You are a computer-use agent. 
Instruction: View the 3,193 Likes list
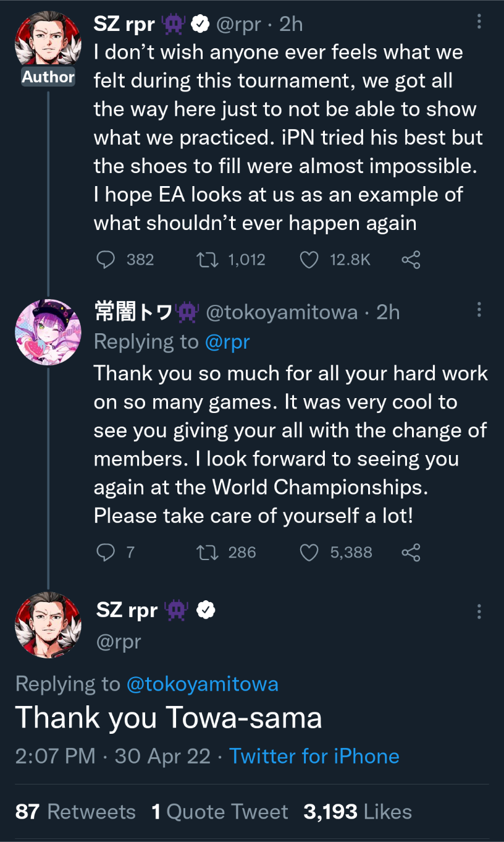[358, 812]
